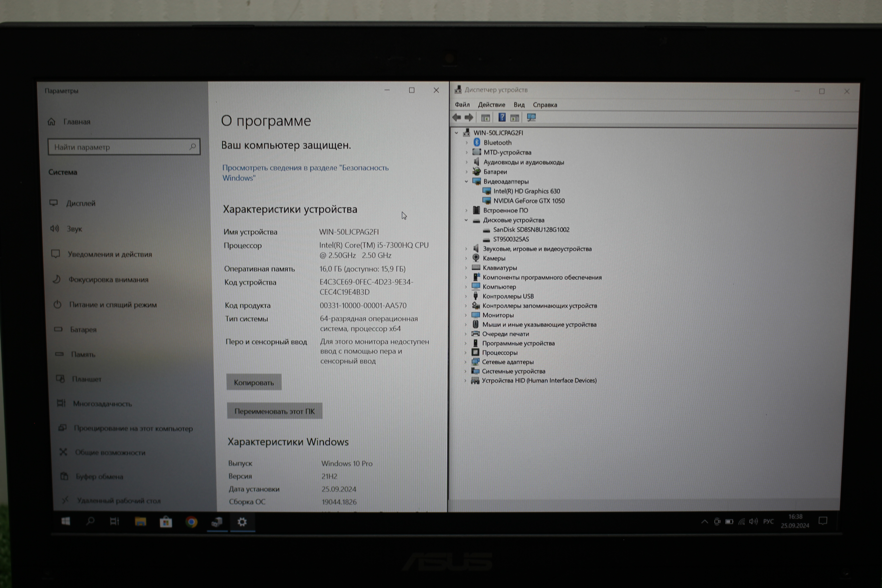
Task: Expand the Процессоры category
Action: pos(465,353)
